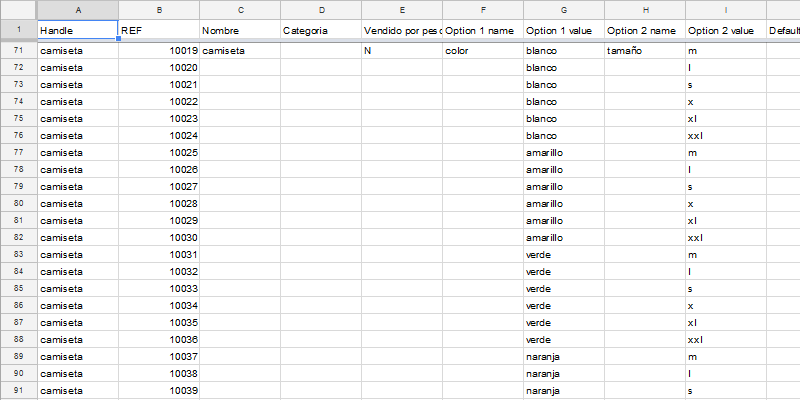Click 'blanco' in row 76

click(x=564, y=136)
